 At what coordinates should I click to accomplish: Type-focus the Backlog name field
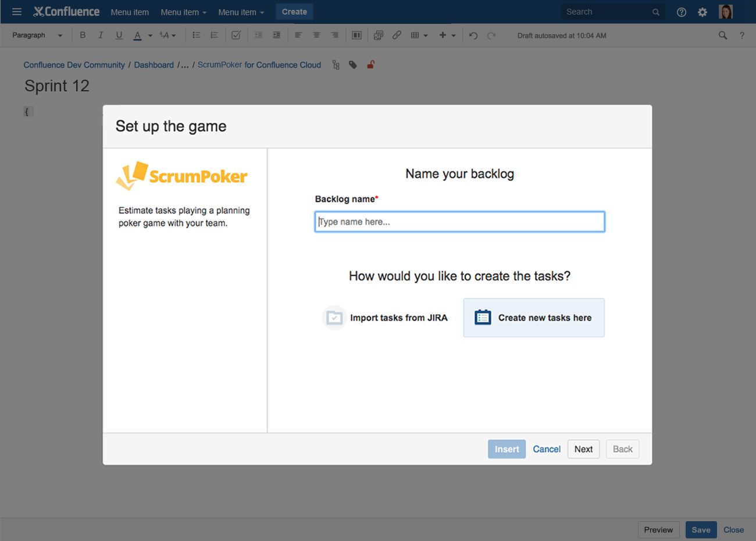click(459, 222)
